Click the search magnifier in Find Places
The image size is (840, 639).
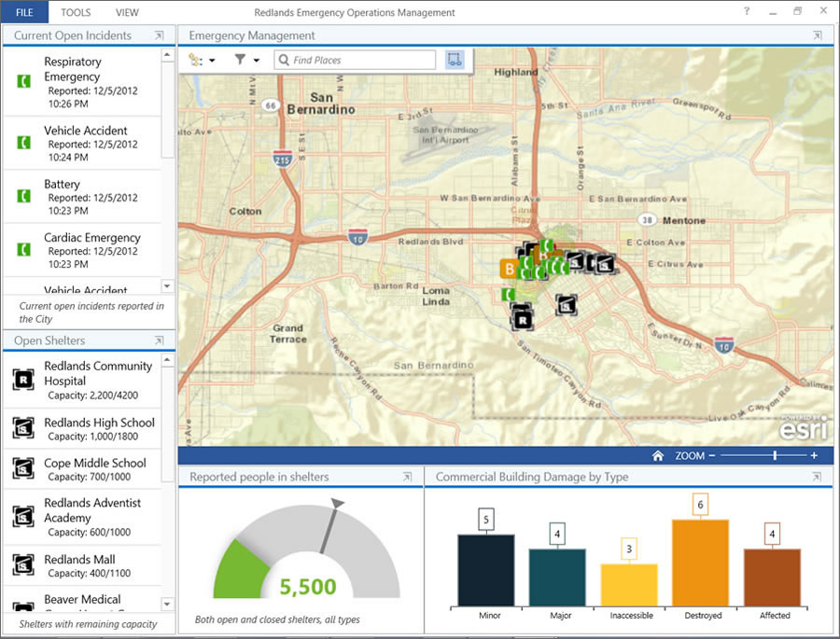point(283,59)
